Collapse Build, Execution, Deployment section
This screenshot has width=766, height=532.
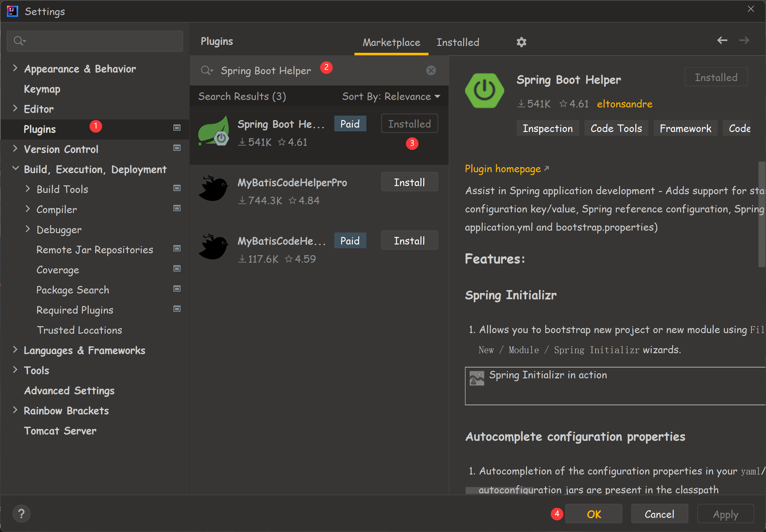tap(15, 168)
